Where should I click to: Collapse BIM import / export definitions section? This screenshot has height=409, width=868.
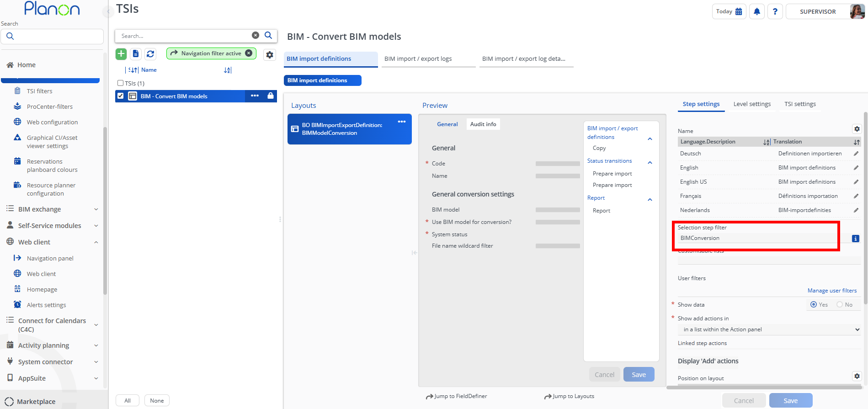click(x=650, y=139)
